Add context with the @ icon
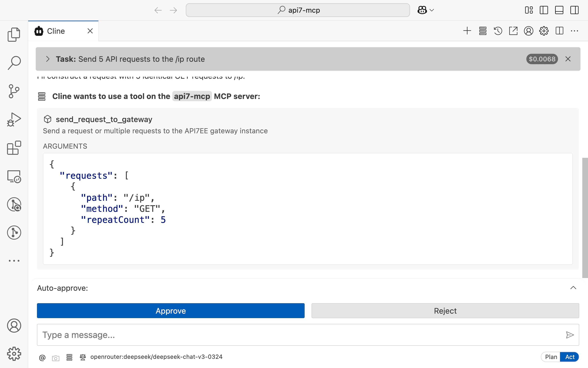Screen dimensions: 588x368 42,358
